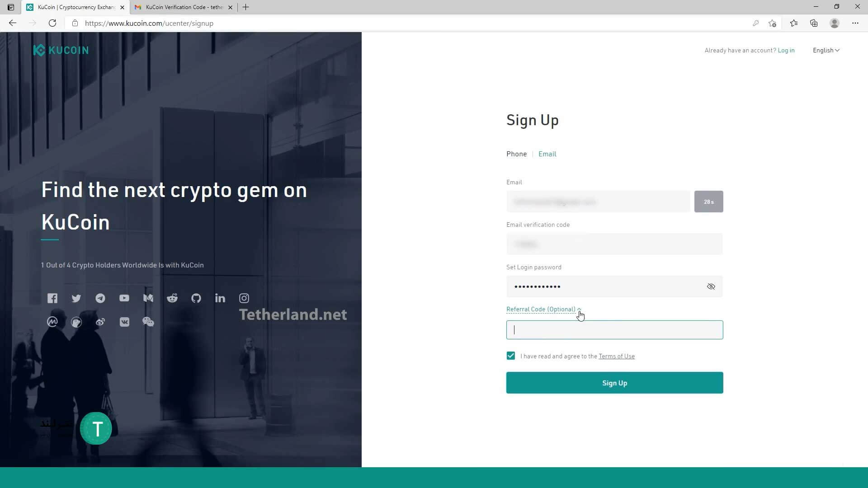Click the LinkedIn social media icon
Screen dimensions: 868x488
point(219,297)
